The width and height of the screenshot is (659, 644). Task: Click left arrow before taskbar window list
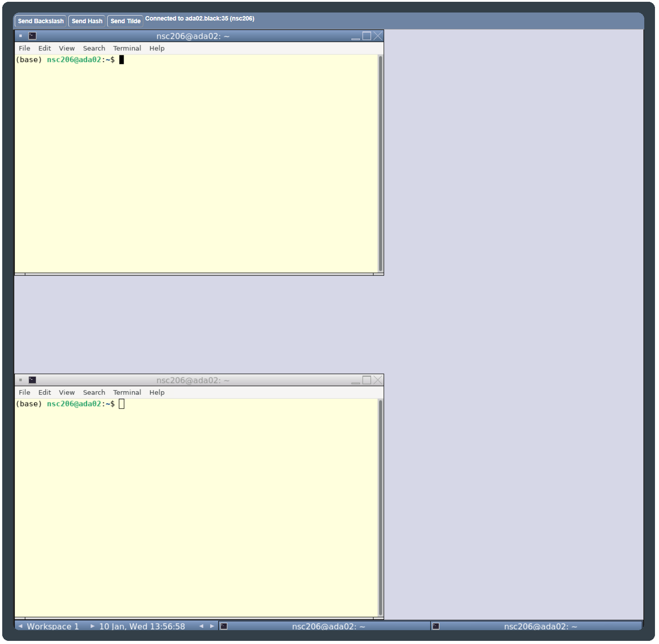tap(201, 627)
